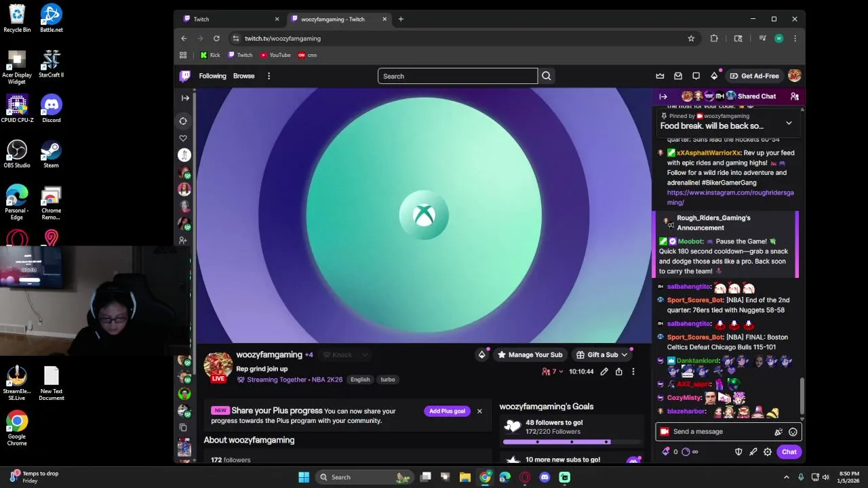This screenshot has width=868, height=488.
Task: Open the Discord desktop shortcut
Action: pyautogui.click(x=51, y=108)
